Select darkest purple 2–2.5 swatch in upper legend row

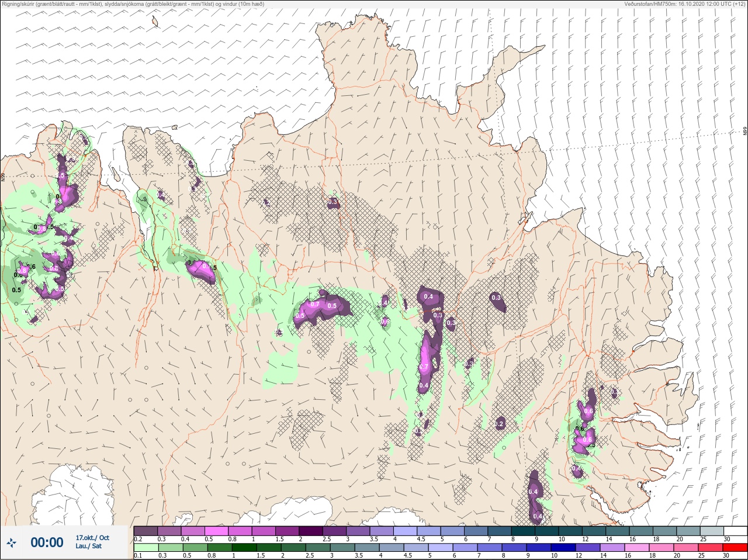(x=311, y=531)
